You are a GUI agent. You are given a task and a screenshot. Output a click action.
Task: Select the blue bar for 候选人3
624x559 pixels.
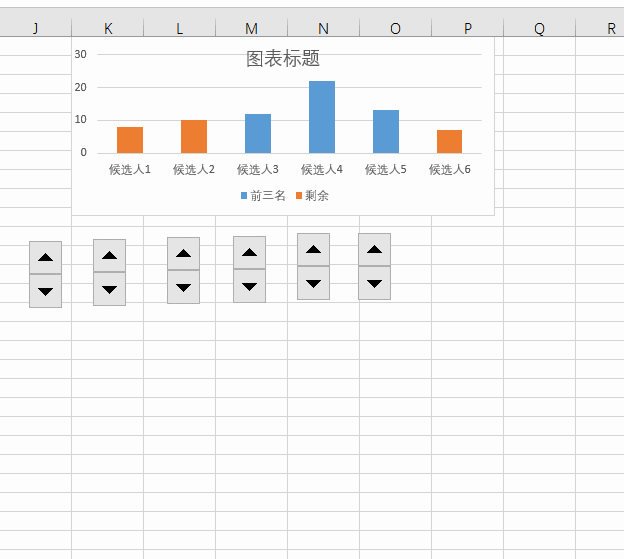(x=258, y=134)
